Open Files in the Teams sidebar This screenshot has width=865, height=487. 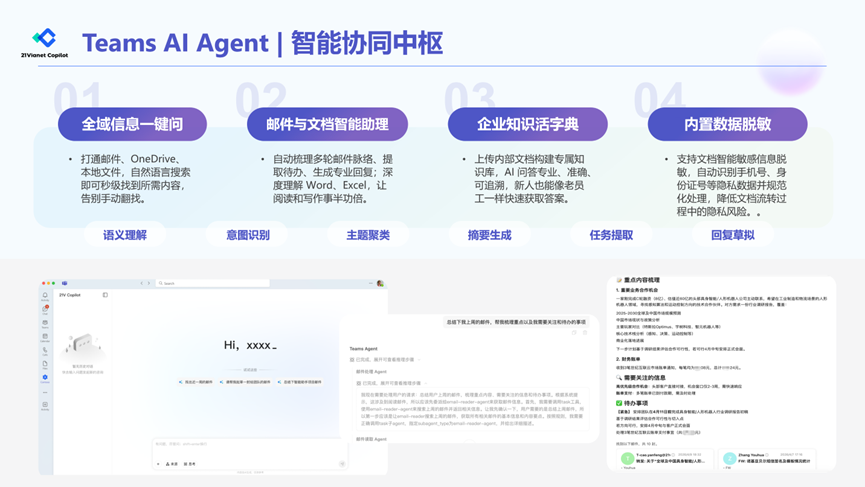pyautogui.click(x=45, y=365)
